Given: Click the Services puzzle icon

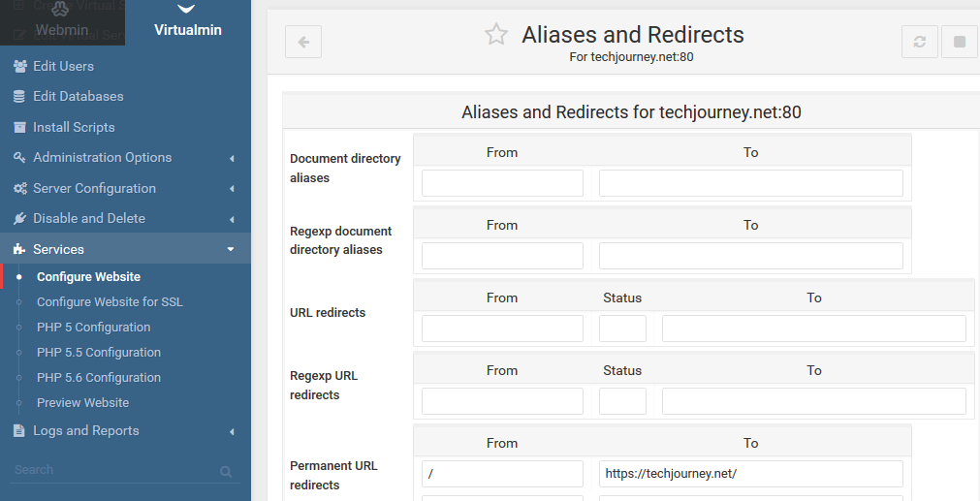Looking at the screenshot, I should tap(19, 249).
